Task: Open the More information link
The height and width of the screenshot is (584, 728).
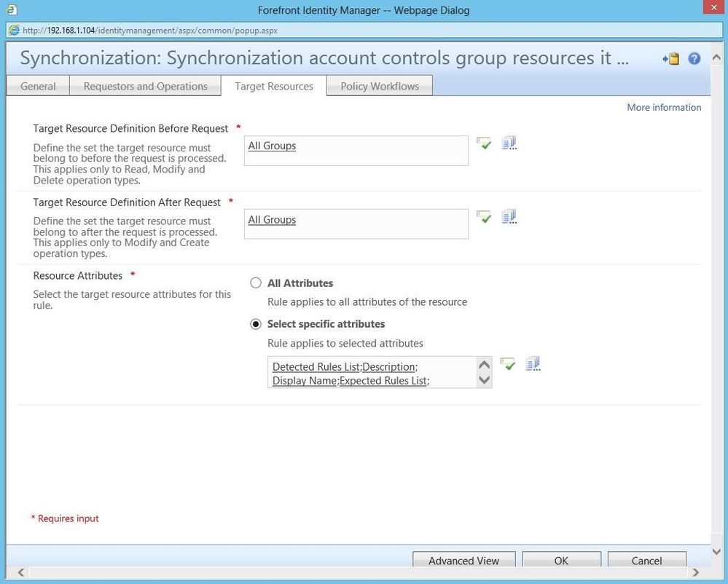Action: coord(664,107)
